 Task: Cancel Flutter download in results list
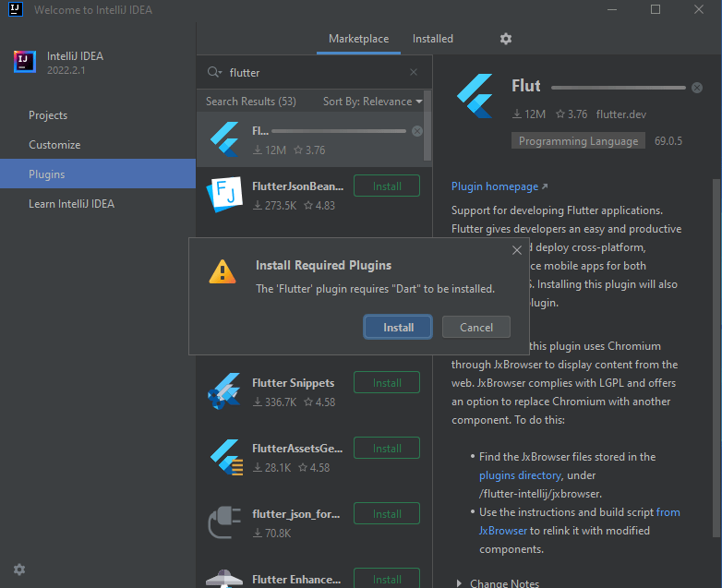click(x=417, y=131)
